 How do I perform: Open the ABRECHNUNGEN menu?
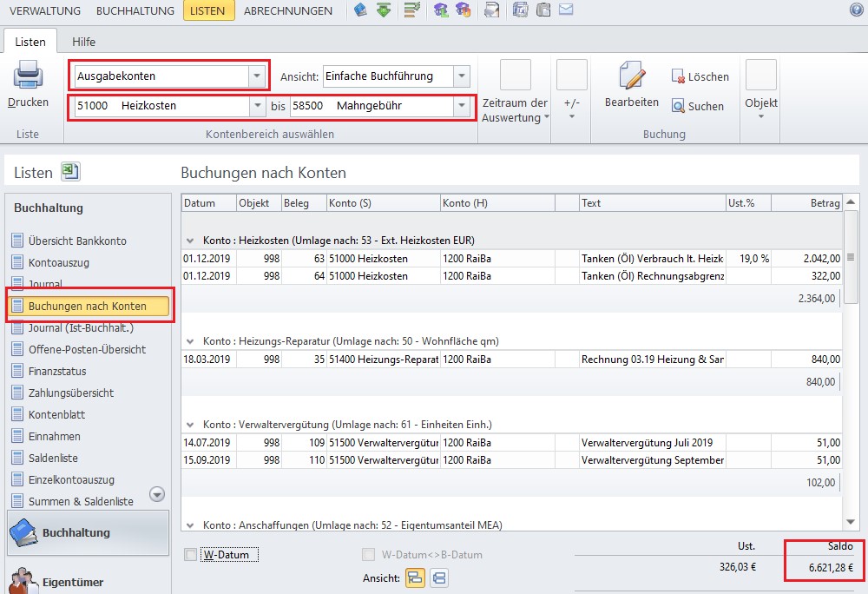(287, 10)
